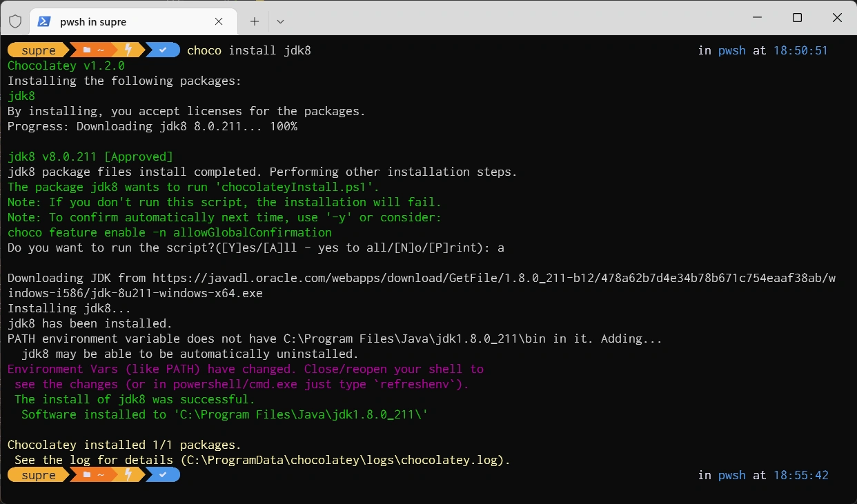Click the blue checkmark in the bottom prompt

point(164,475)
